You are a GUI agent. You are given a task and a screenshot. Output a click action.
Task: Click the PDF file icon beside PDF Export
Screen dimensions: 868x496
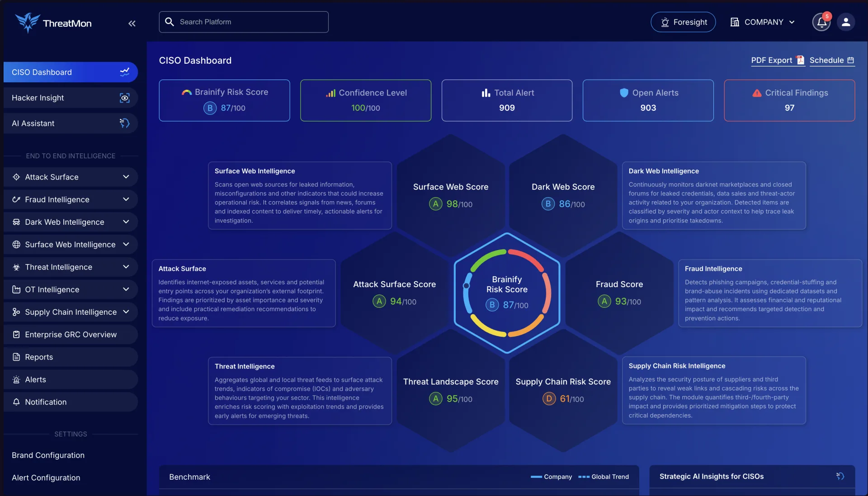click(800, 60)
